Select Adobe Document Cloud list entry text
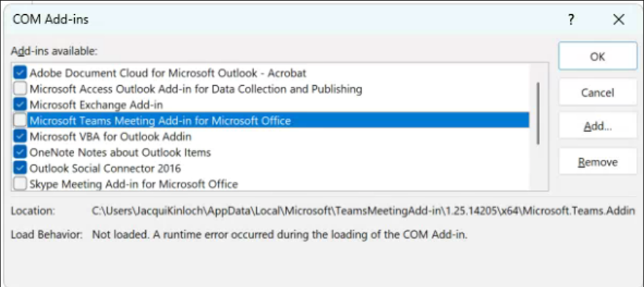This screenshot has height=287, width=644. point(168,73)
